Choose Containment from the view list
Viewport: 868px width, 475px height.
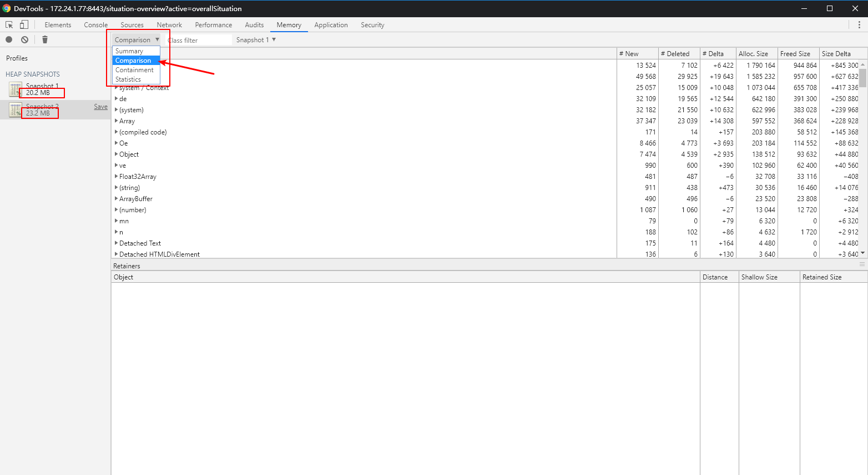[x=136, y=70]
